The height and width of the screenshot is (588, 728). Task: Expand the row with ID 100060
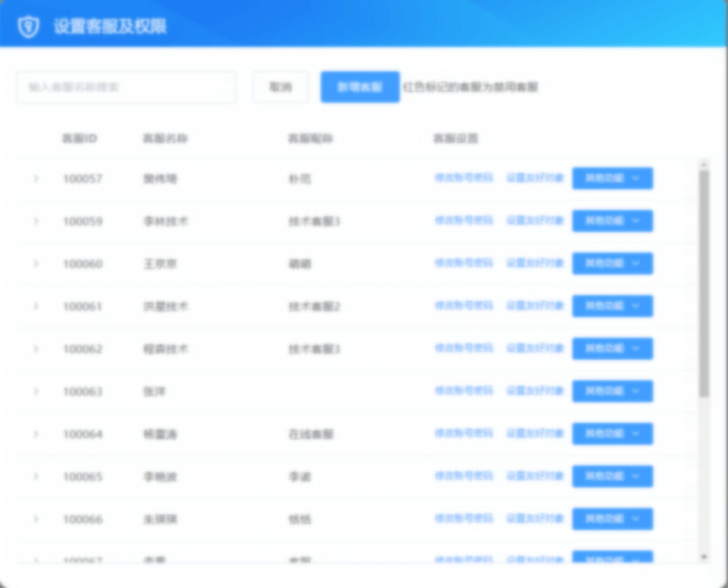click(36, 264)
